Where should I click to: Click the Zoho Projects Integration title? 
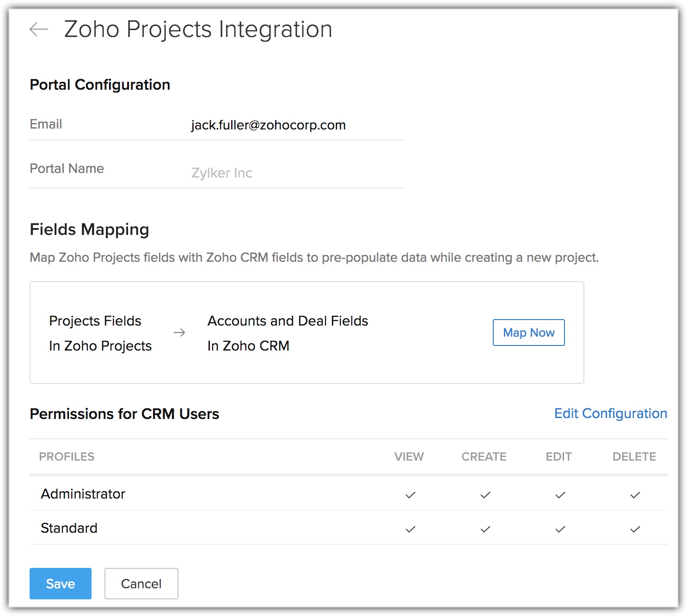[198, 29]
